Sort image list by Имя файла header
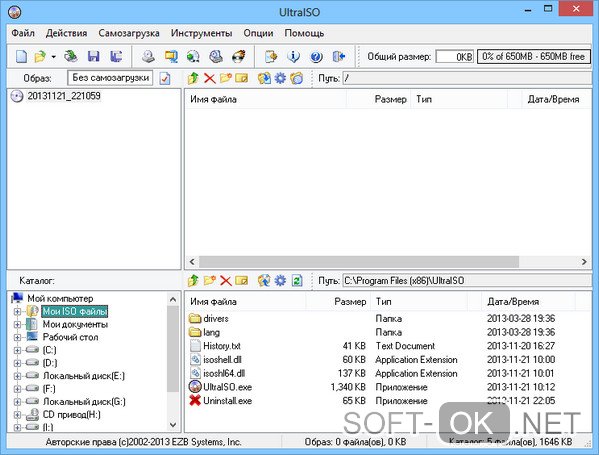 pos(266,99)
